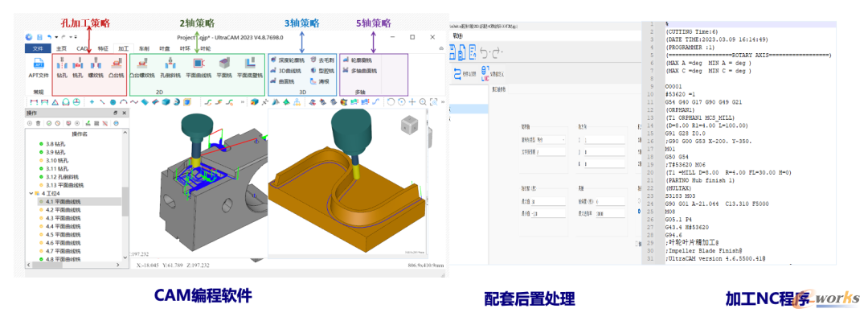868x317 pixels.
Task: Choose 轮廓侧铣 in the multi-axis group
Action: [357, 60]
